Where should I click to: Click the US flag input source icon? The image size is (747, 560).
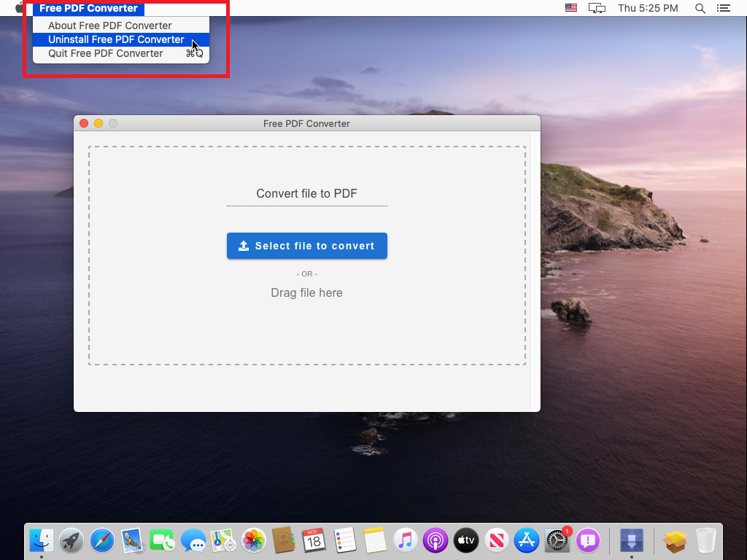(571, 7)
